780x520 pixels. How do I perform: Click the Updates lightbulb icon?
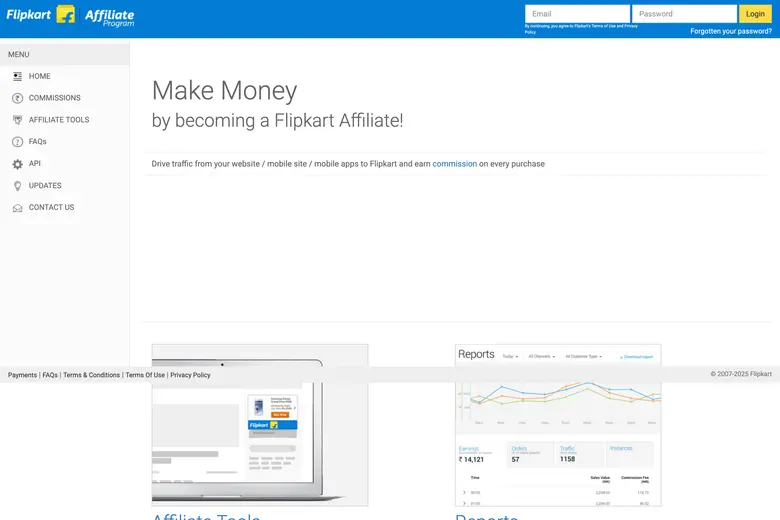[17, 186]
